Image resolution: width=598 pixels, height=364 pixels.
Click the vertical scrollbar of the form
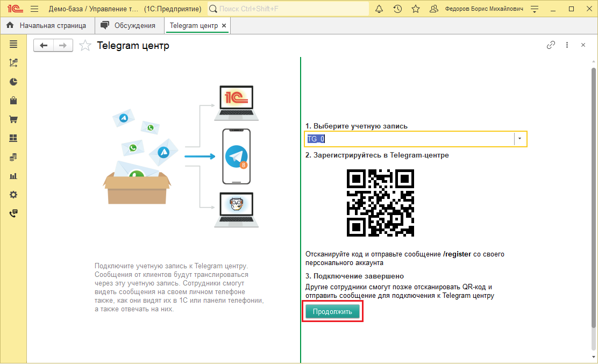point(593,194)
